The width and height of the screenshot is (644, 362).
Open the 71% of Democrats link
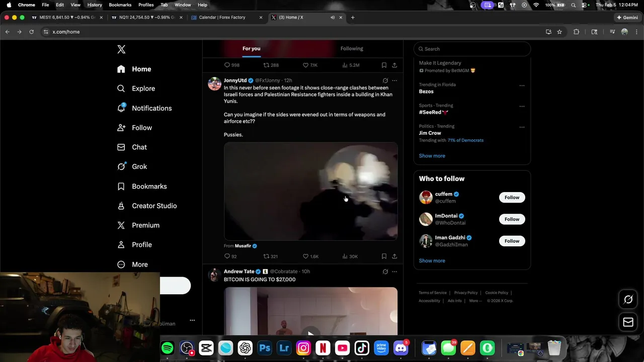465,140
